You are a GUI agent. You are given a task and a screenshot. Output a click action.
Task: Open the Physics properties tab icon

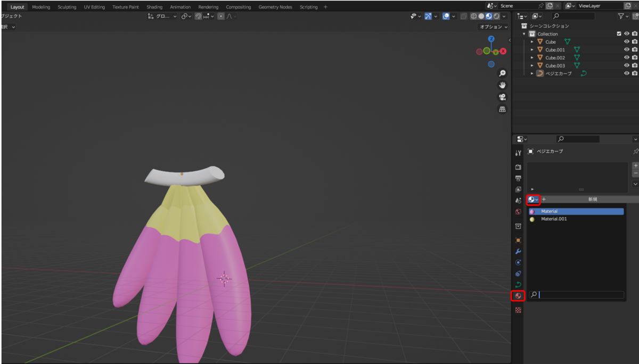point(518,262)
